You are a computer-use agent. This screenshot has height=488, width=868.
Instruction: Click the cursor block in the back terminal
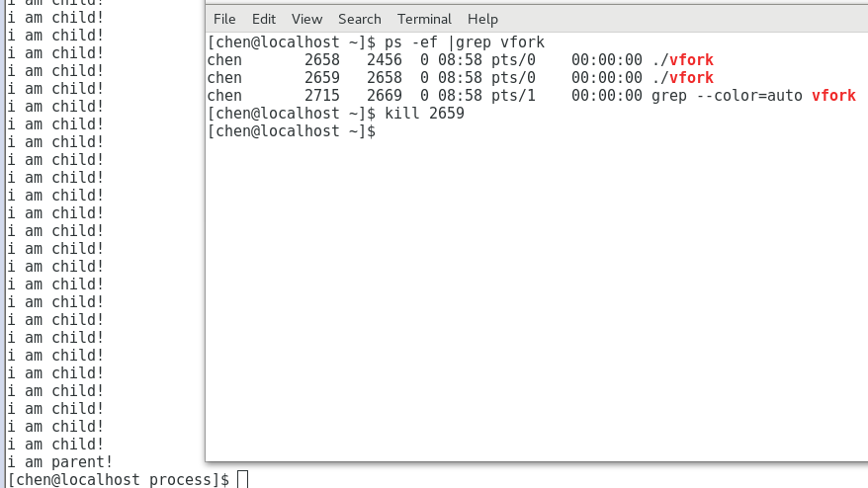pyautogui.click(x=242, y=480)
